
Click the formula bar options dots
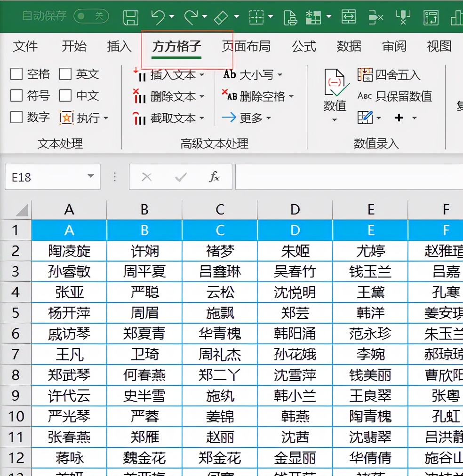pos(114,177)
